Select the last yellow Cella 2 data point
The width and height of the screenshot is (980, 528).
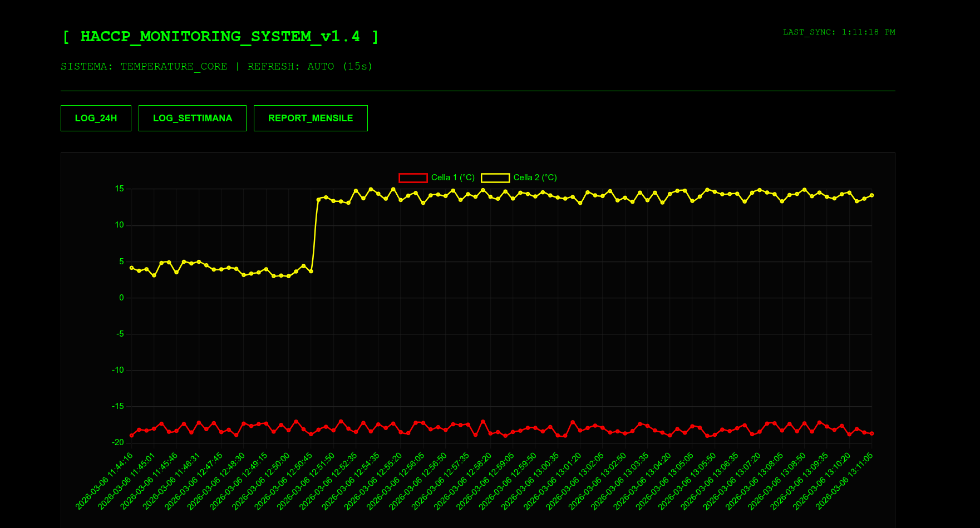[x=871, y=195]
